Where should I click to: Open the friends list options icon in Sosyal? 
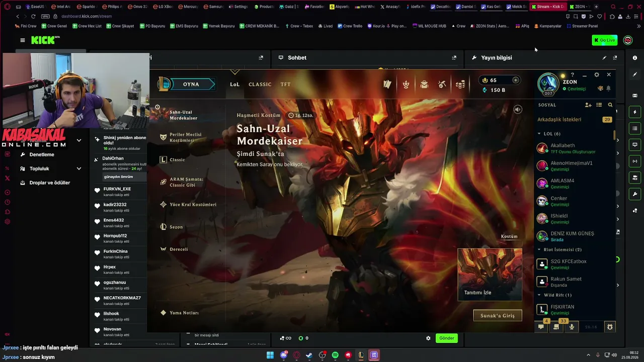click(599, 105)
